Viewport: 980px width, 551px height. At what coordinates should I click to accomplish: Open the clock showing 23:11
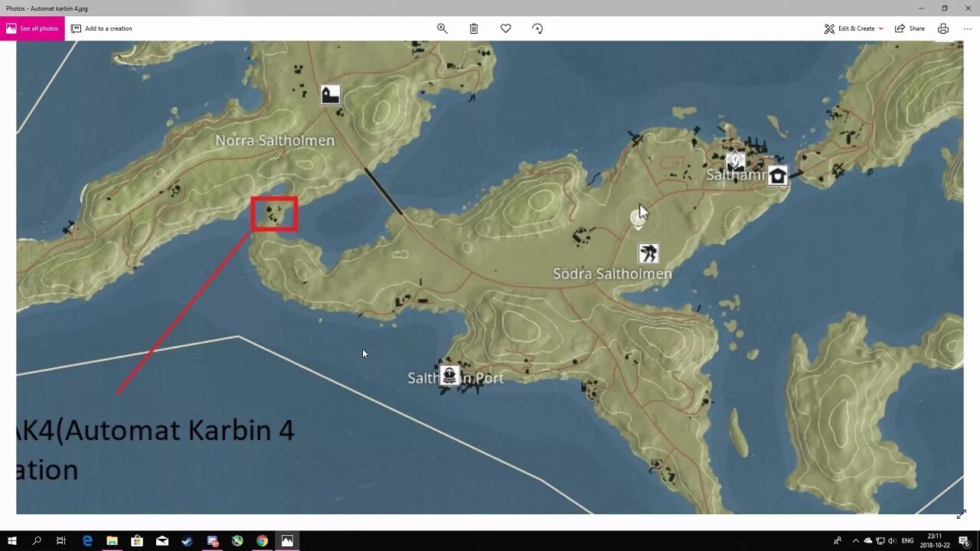point(935,541)
